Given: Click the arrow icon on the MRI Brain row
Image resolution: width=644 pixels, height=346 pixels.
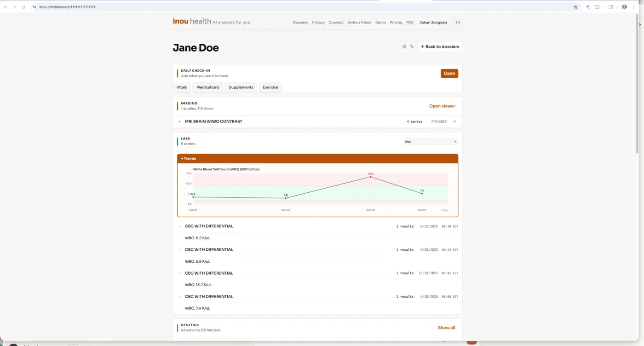Looking at the screenshot, I should coord(454,121).
